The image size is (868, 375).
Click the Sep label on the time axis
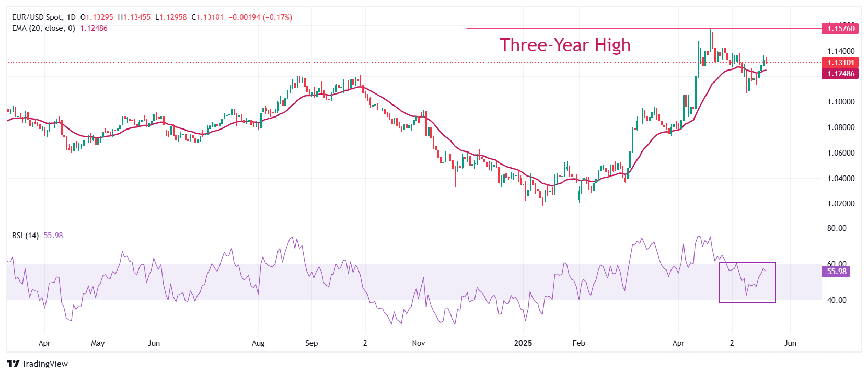311,343
